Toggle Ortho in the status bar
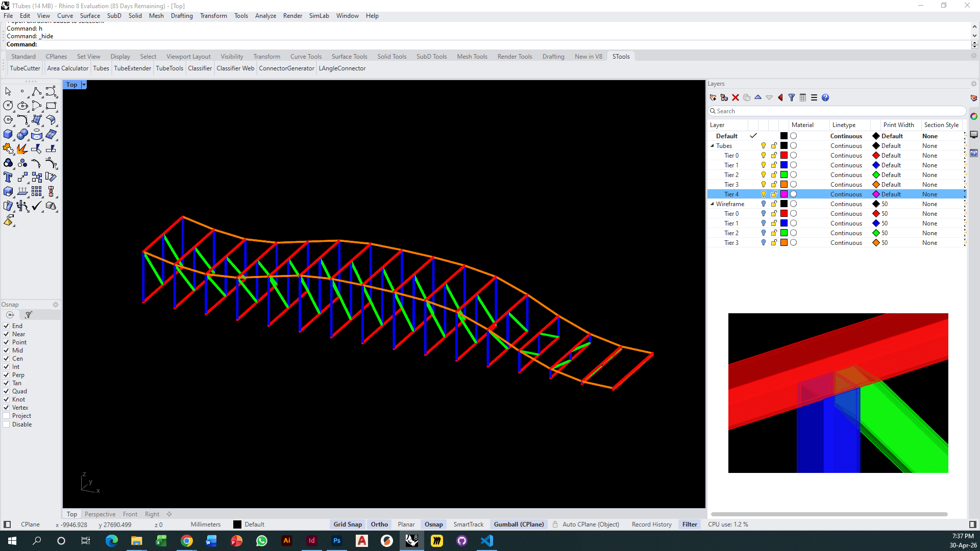This screenshot has width=980, height=551. coord(379,524)
